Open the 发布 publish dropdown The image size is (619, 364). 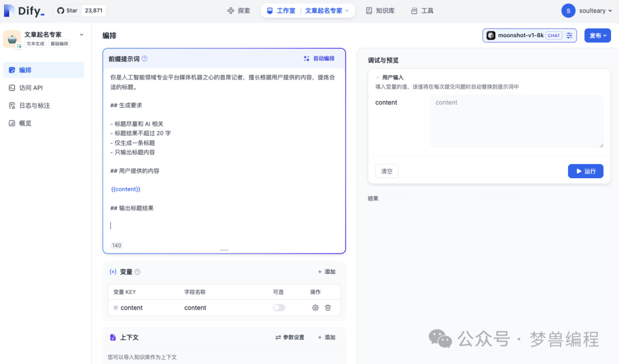597,36
